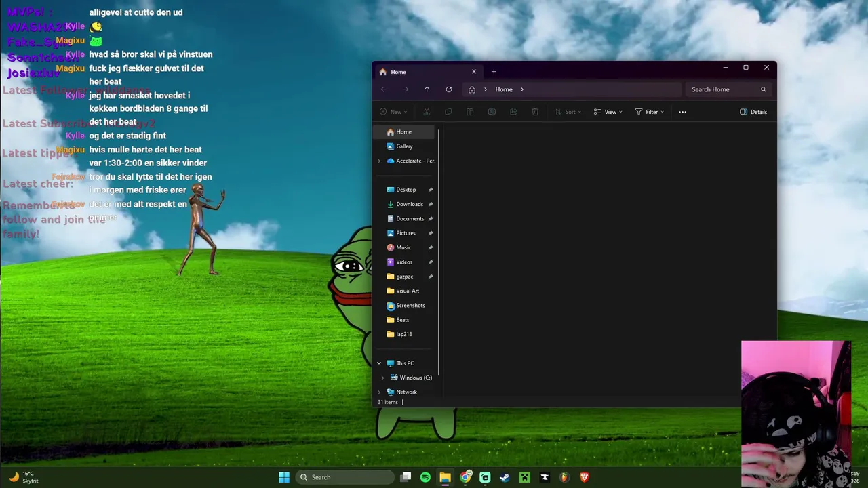Open the See more (three dots) menu

click(x=682, y=112)
